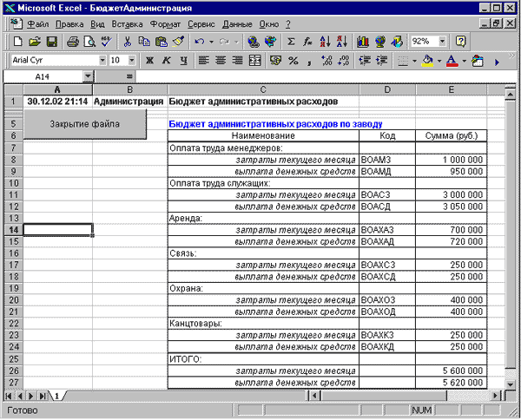Open the font size 10 dropdown
Viewport: 521px width, 420px height.
coord(132,61)
